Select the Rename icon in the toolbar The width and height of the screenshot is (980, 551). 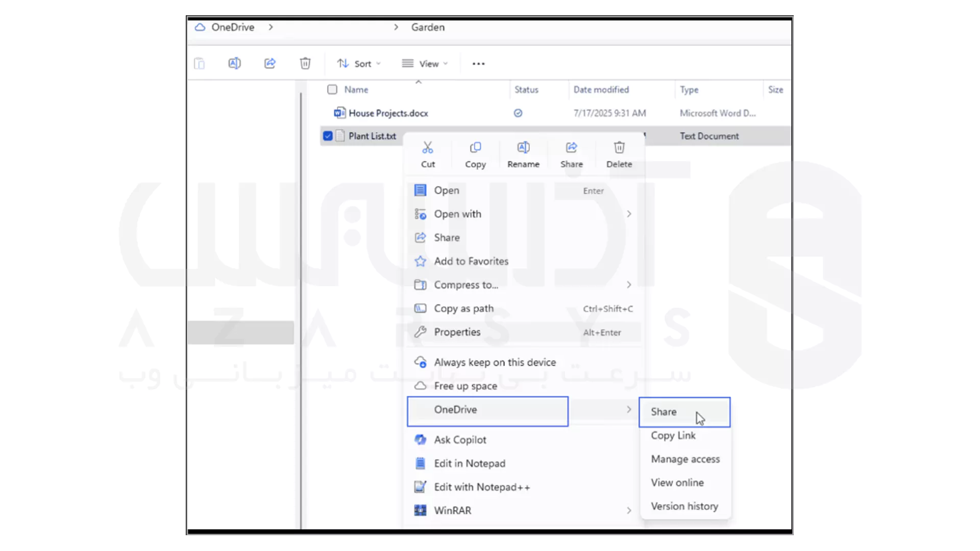[x=234, y=63]
